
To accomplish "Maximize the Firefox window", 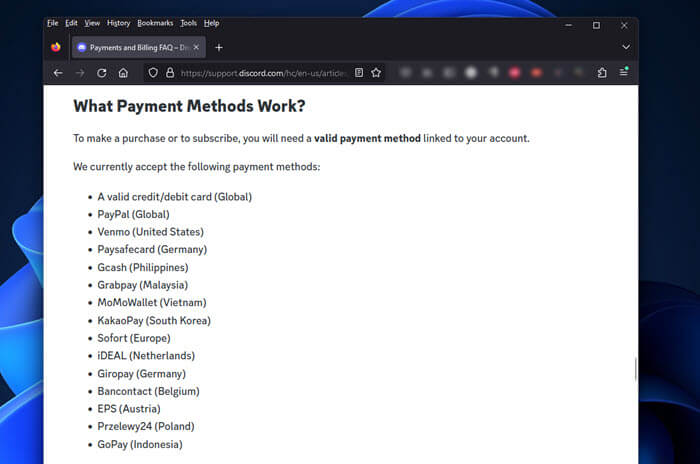I will 596,25.
